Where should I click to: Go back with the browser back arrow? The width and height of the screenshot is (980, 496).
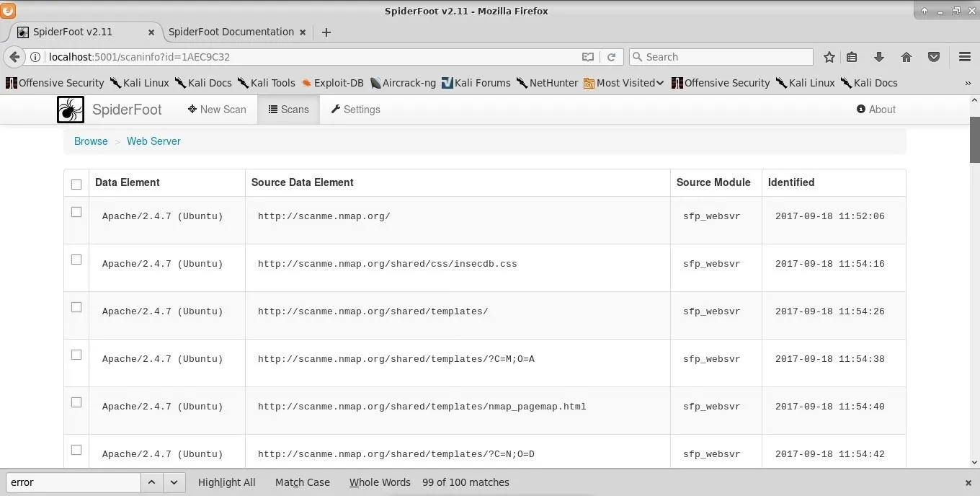coord(14,57)
